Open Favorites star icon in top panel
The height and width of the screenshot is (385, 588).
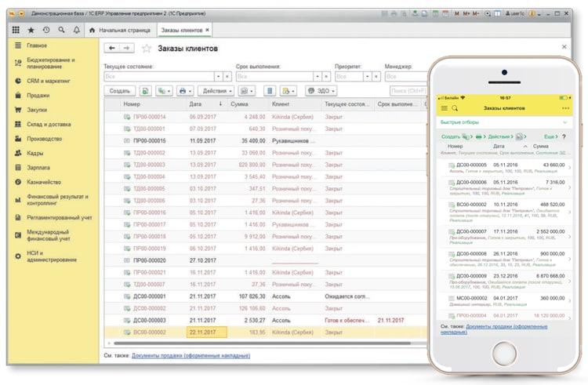coord(31,30)
